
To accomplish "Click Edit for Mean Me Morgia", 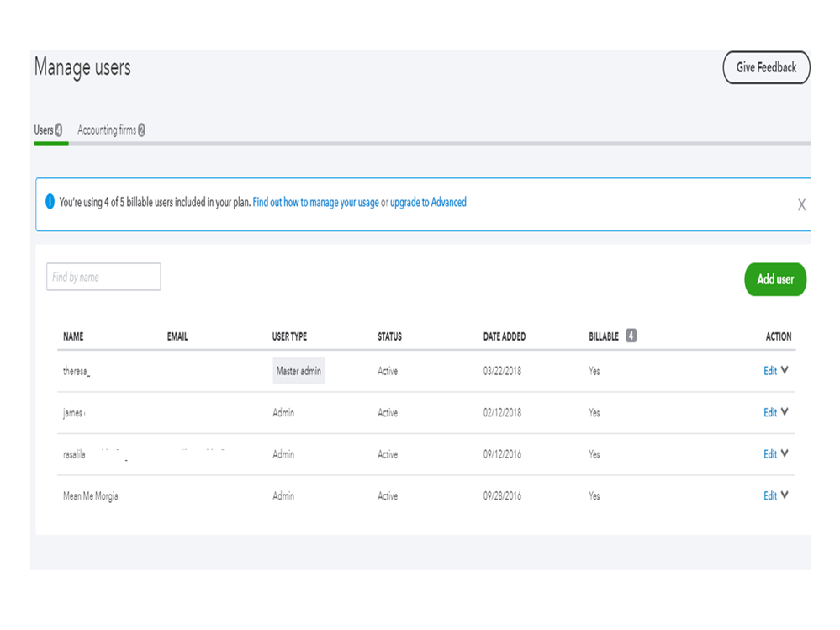I will pyautogui.click(x=769, y=496).
